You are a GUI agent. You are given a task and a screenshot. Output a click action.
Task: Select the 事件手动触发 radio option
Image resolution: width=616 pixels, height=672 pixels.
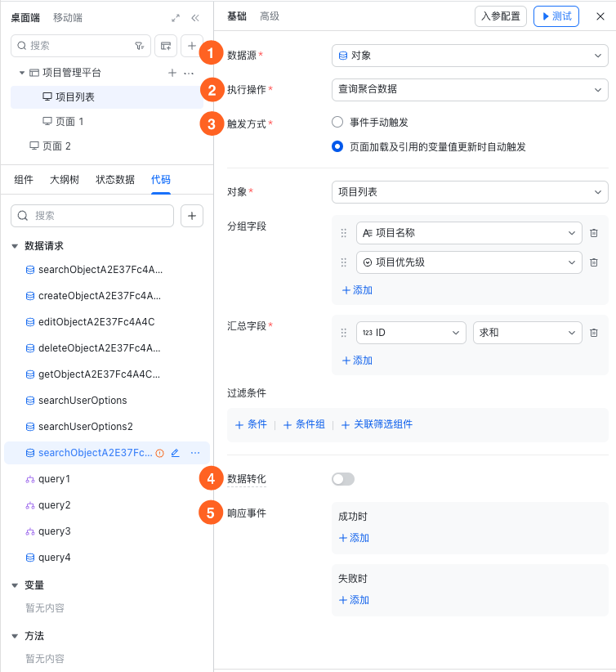[x=337, y=122]
